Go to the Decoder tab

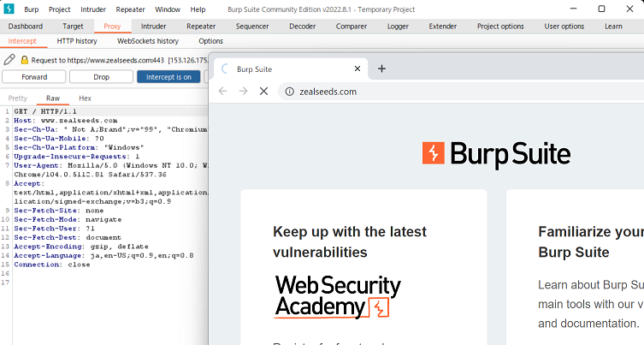[x=302, y=27]
